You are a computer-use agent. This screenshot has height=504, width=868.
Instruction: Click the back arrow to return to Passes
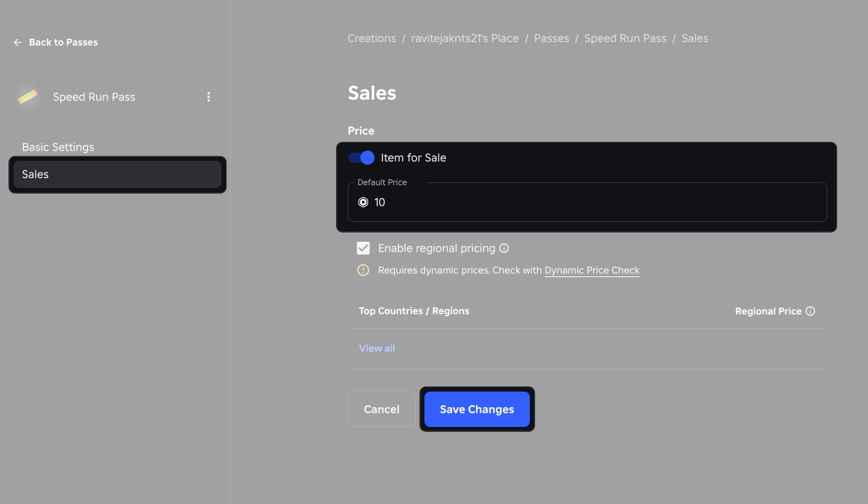point(17,42)
